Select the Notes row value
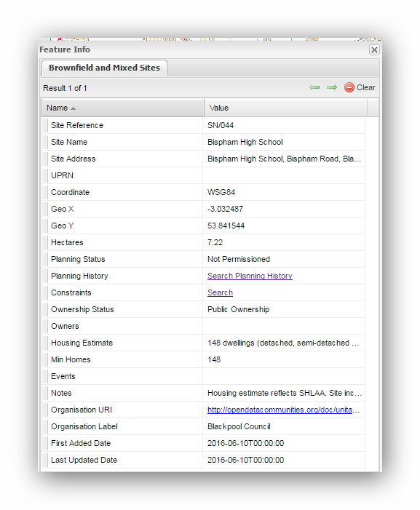Image resolution: width=420 pixels, height=510 pixels. click(x=284, y=393)
